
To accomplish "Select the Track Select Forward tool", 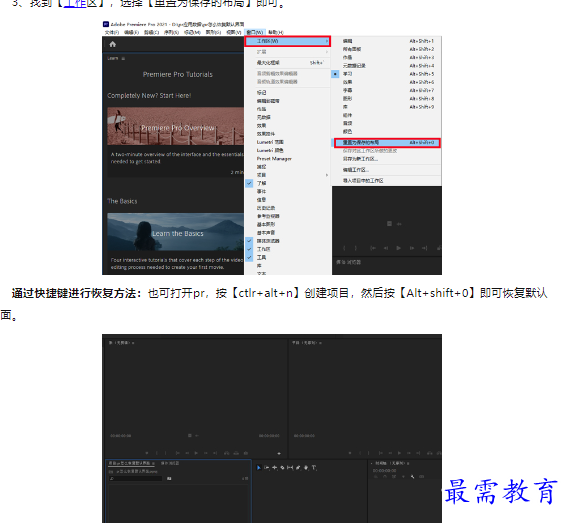I will tap(267, 467).
